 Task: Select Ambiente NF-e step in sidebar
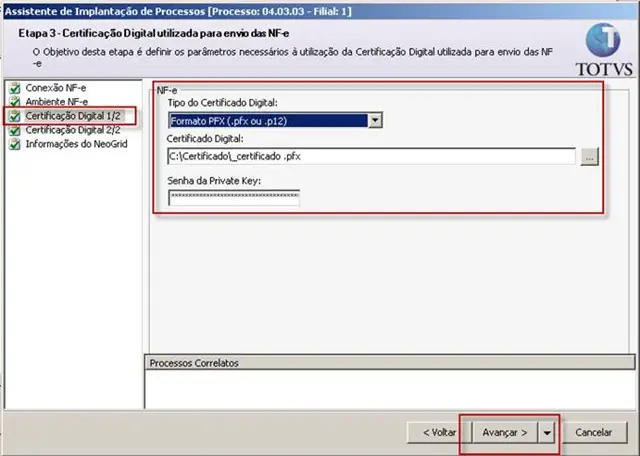(57, 102)
